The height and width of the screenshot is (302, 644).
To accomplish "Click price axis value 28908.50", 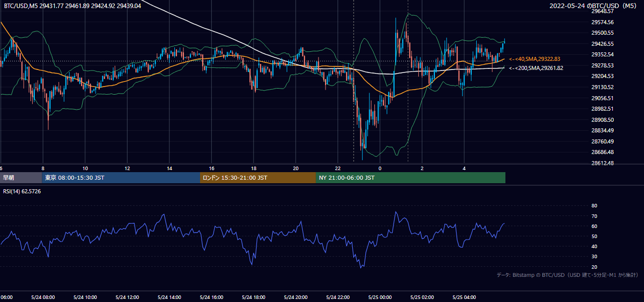I will click(602, 120).
